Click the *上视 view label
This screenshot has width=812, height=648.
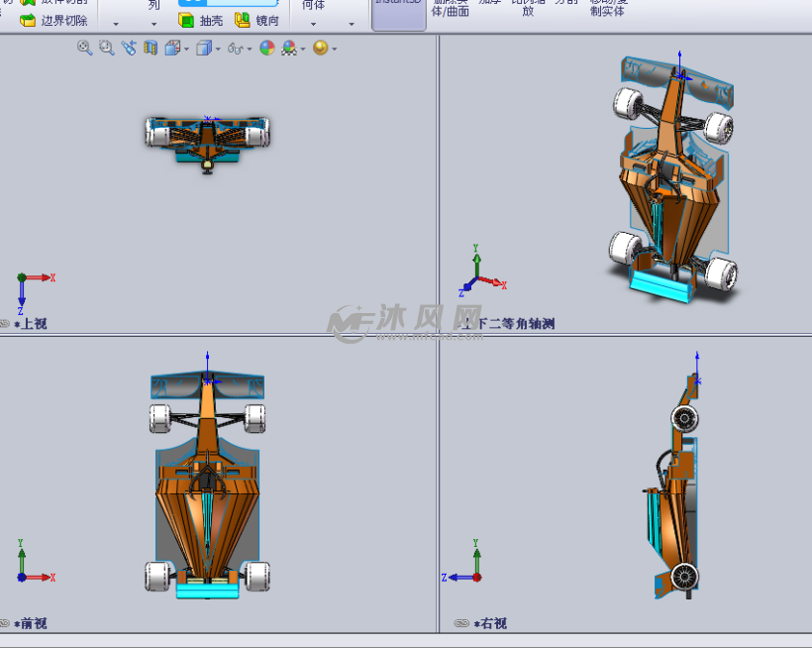pos(31,324)
